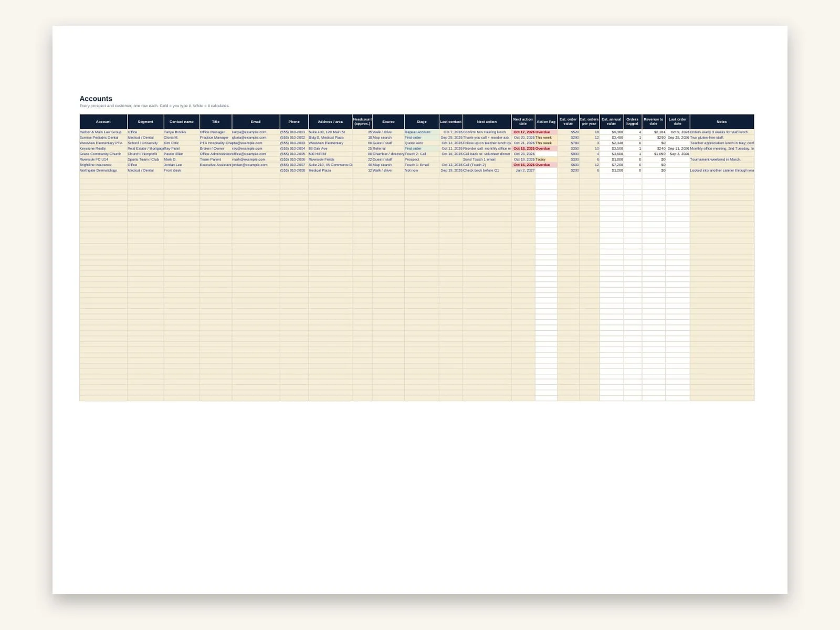Click next action date 'Jan 2, 2027'
The height and width of the screenshot is (630, 840).
(x=523, y=170)
